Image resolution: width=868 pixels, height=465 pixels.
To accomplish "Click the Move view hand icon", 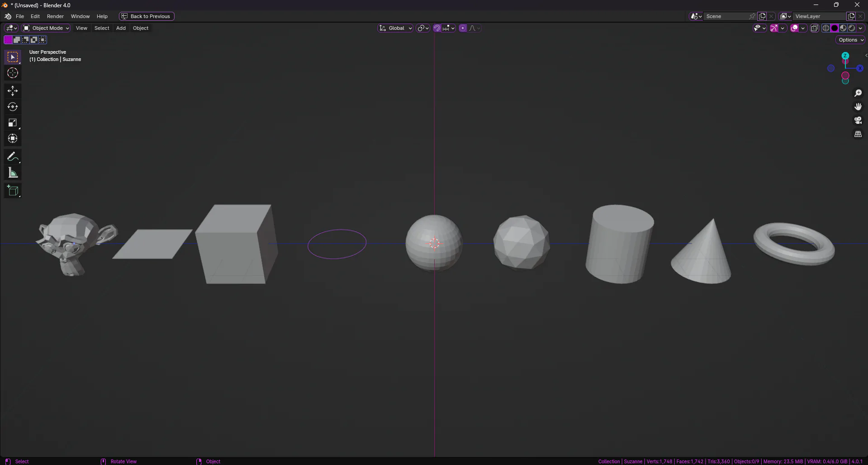I will coord(858,107).
